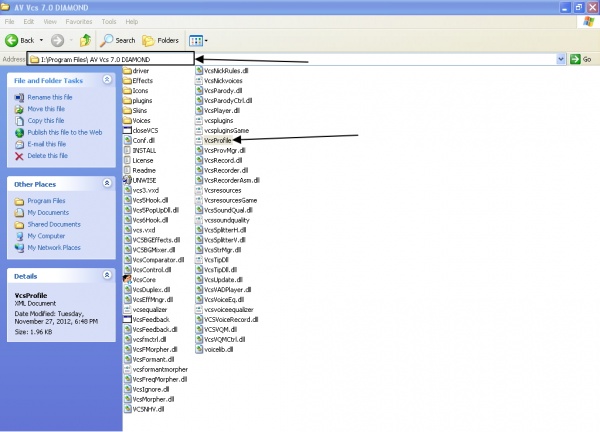Open Shared Documents link

pos(54,224)
